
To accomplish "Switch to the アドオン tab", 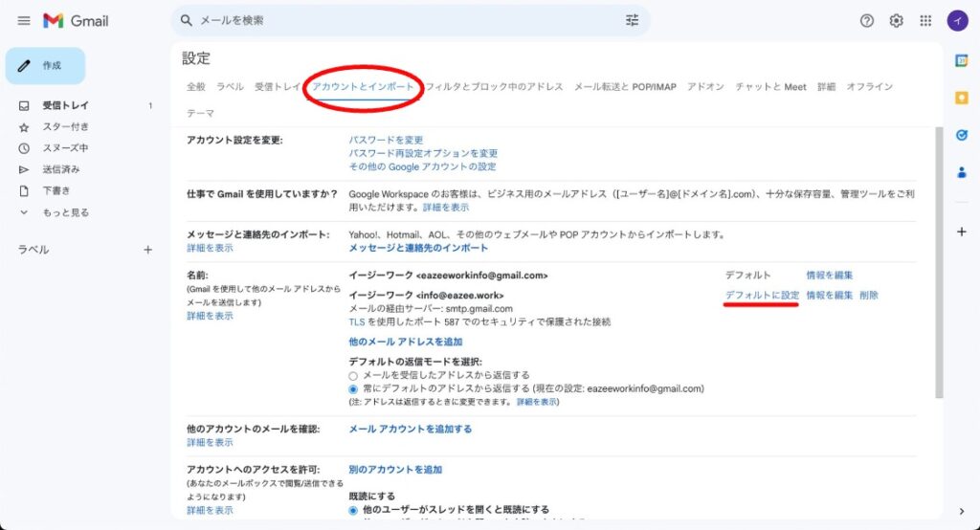I will [x=705, y=87].
